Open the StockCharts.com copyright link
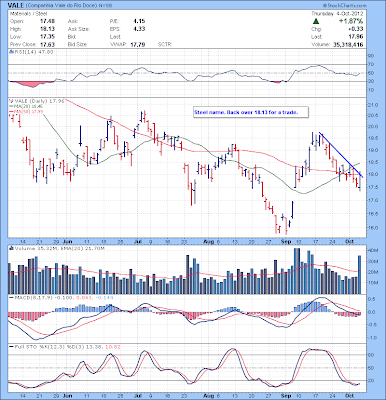This screenshot has width=386, height=400. click(344, 6)
